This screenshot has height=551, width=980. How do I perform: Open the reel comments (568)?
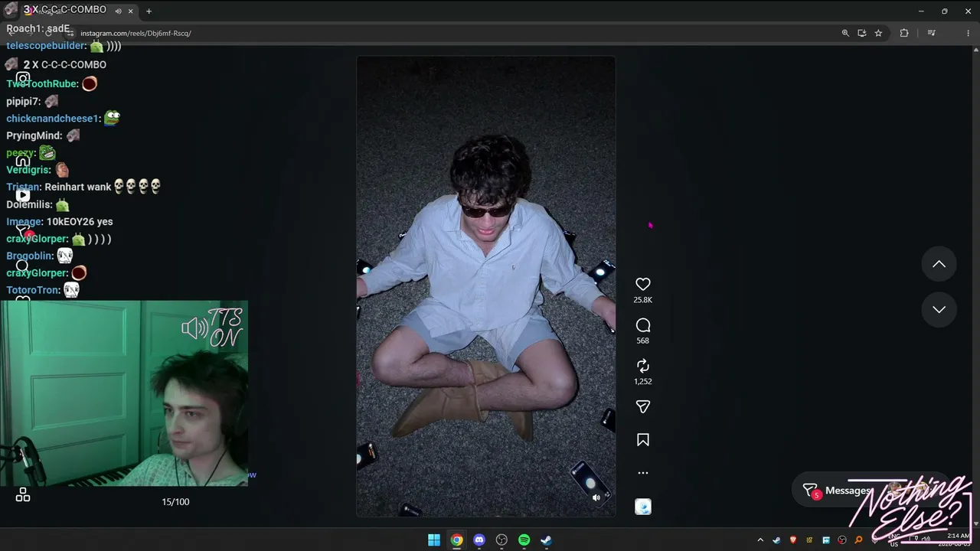click(x=643, y=325)
